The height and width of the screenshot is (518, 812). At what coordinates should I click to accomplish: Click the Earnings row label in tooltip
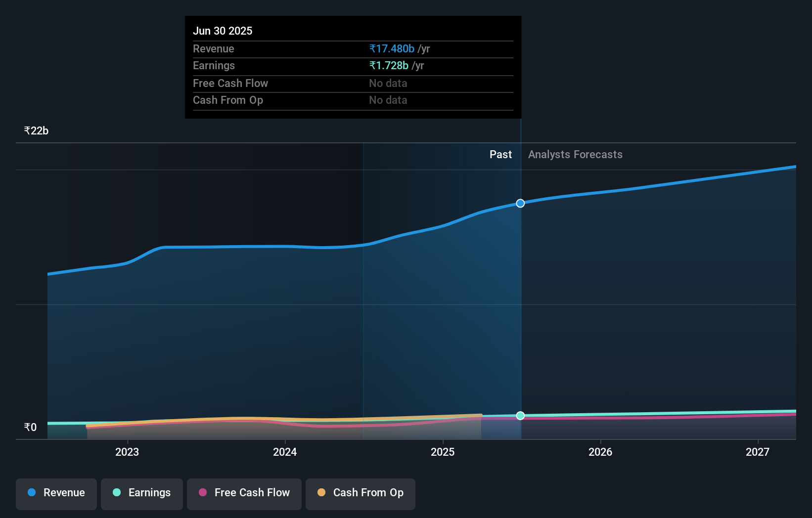(x=214, y=65)
